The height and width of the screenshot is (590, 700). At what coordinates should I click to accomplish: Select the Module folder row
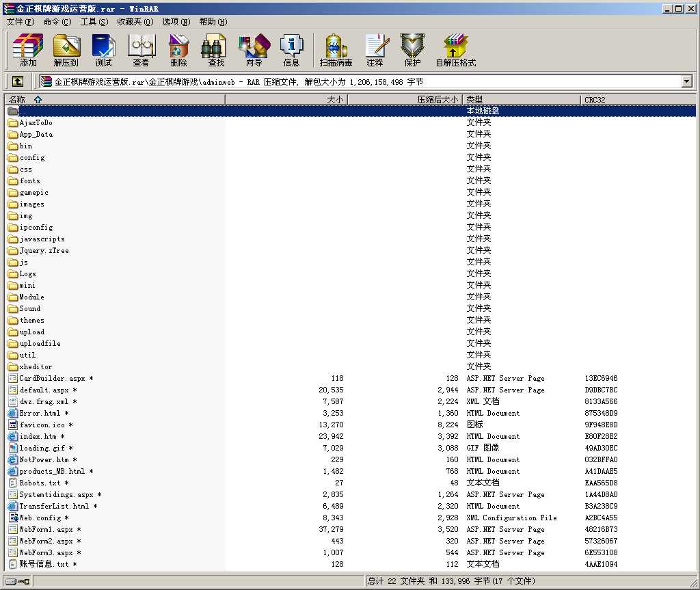[x=351, y=297]
